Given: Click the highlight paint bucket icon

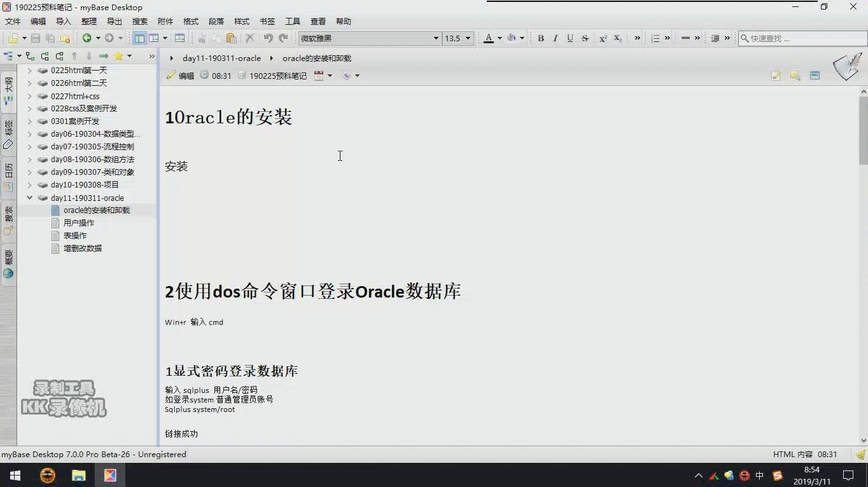Looking at the screenshot, I should click(512, 38).
